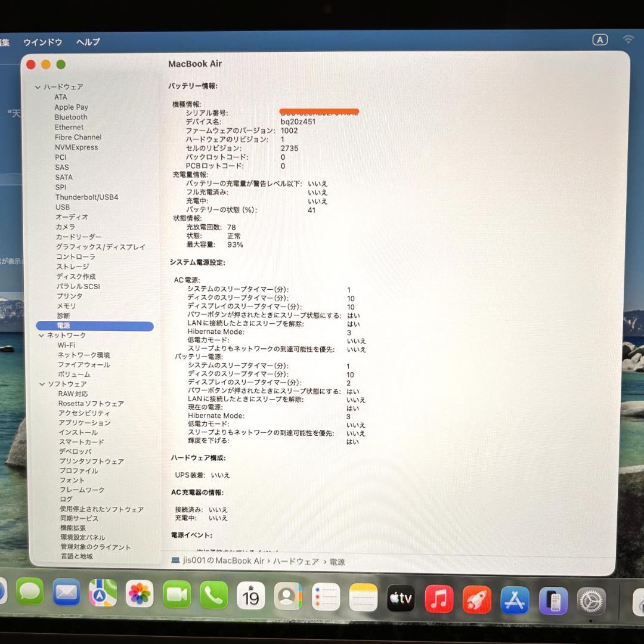Click the Wi-Fi icon in the menu bar
Viewport: 644px width, 644px height.
tap(628, 40)
